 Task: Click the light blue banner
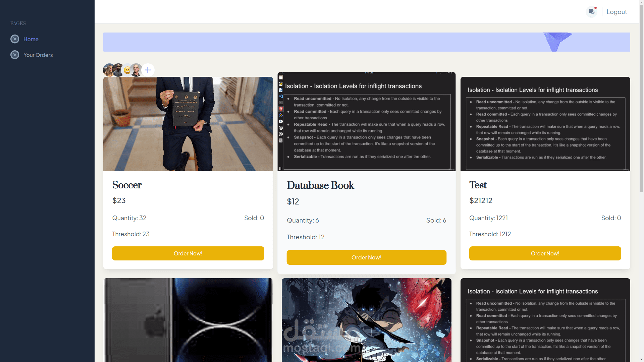335,42
